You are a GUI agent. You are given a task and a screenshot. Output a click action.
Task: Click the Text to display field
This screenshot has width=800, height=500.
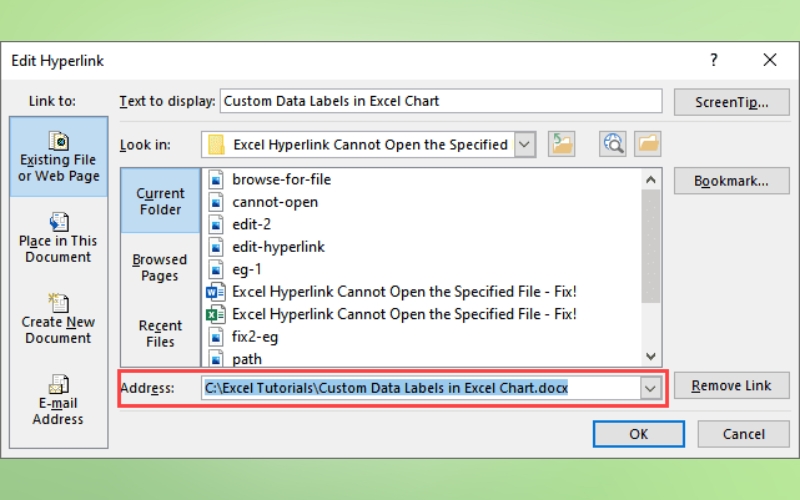(x=440, y=101)
